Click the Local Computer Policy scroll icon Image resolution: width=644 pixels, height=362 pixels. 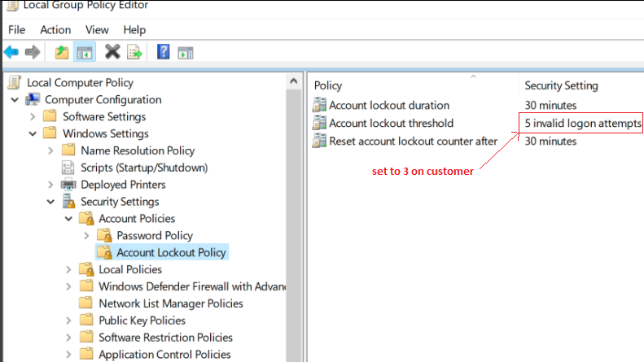(x=15, y=82)
